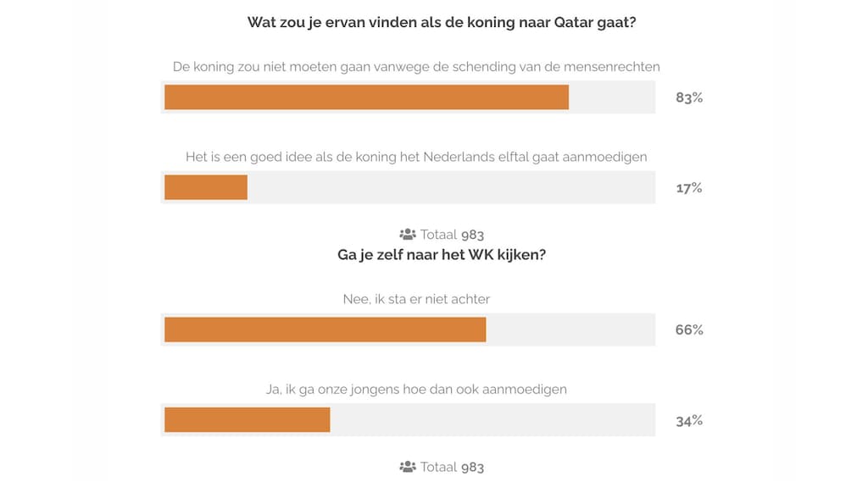
Task: Click the 66% percentage label
Action: tap(689, 330)
